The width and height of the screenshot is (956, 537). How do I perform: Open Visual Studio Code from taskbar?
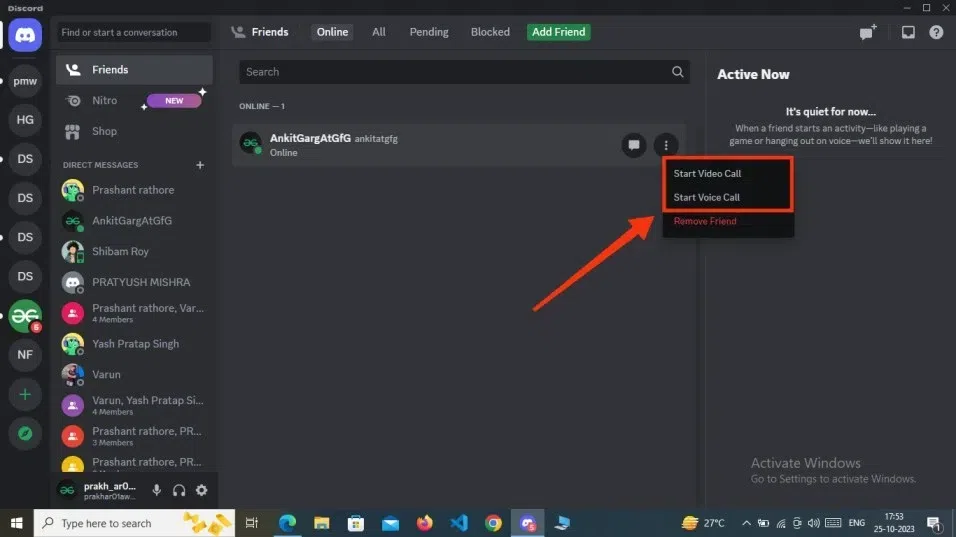[x=459, y=523]
